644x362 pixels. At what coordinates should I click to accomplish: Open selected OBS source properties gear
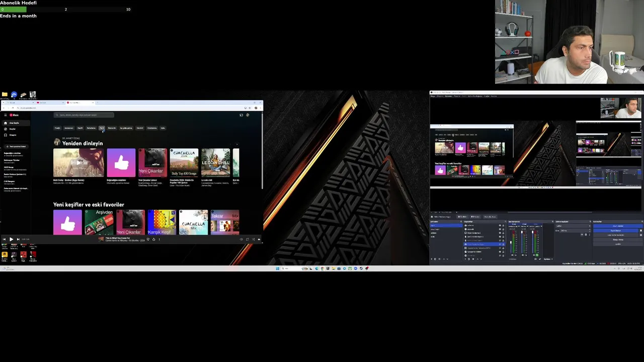click(x=473, y=259)
